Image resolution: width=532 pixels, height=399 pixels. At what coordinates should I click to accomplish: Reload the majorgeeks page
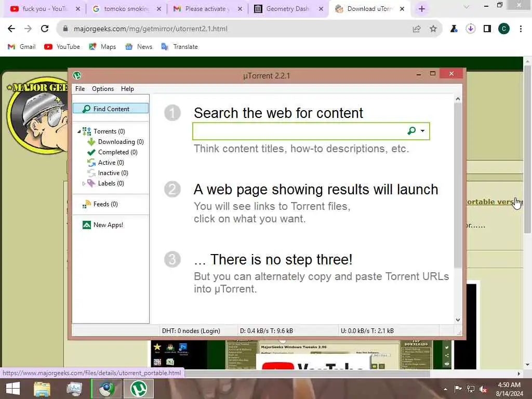[x=45, y=29]
